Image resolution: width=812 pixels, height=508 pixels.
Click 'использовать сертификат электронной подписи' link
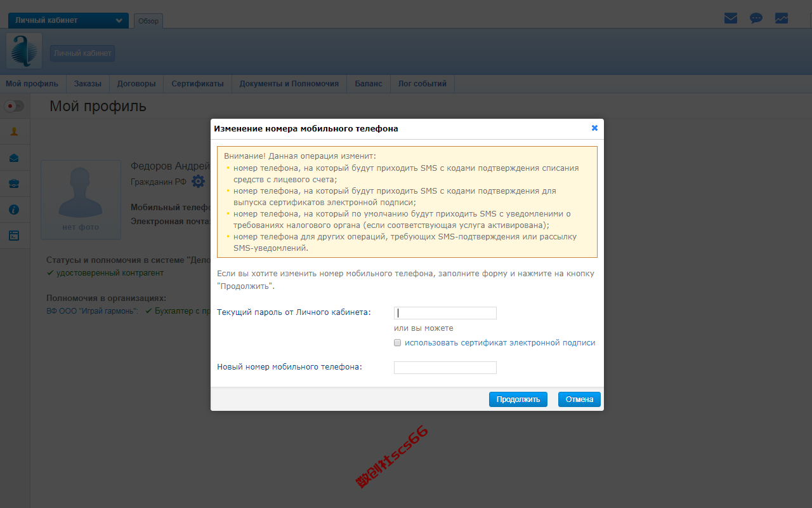(x=500, y=343)
